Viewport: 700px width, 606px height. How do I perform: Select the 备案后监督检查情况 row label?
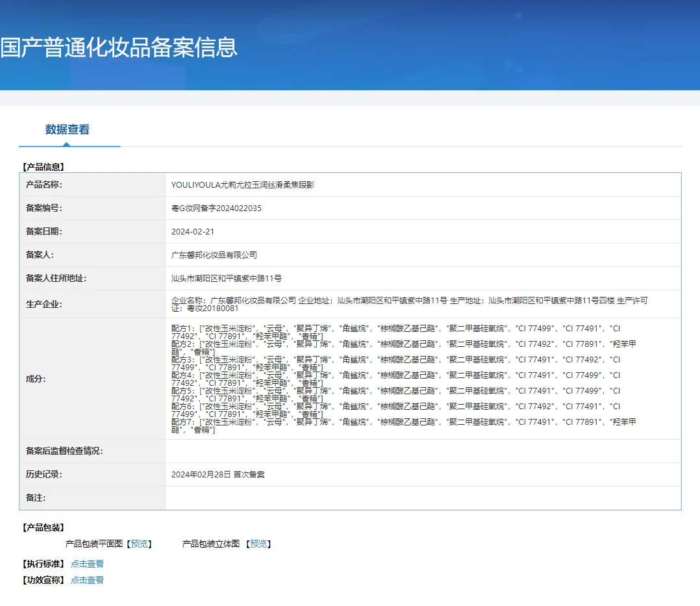point(64,451)
